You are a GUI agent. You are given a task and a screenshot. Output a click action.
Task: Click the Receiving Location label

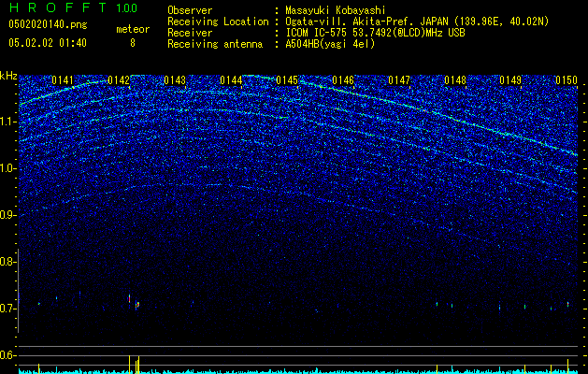218,22
